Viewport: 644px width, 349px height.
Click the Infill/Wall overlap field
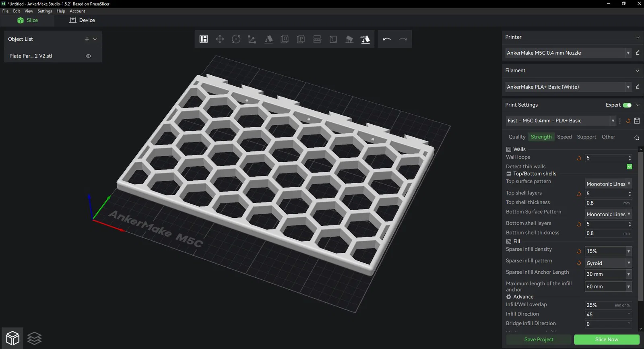pyautogui.click(x=608, y=305)
